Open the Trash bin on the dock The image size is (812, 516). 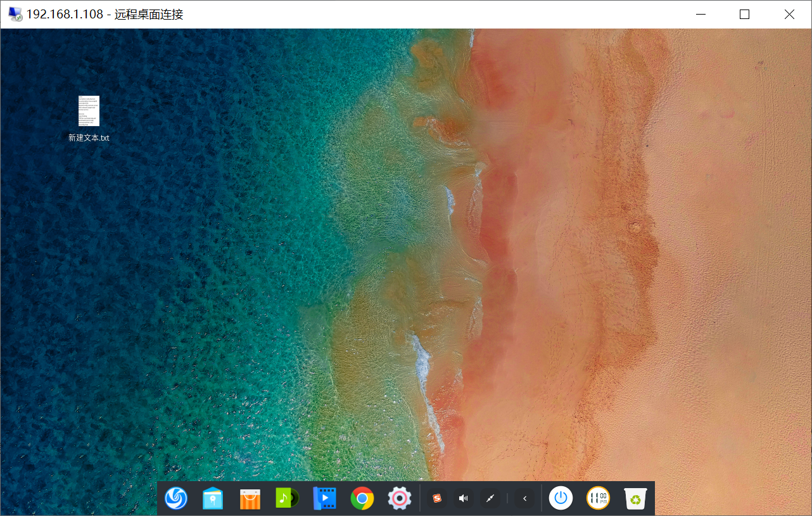click(x=634, y=498)
